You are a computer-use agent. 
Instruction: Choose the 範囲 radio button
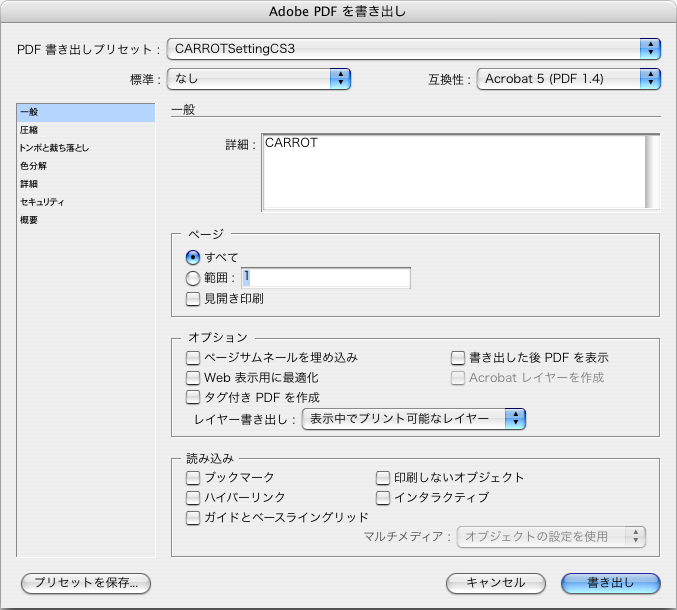pos(193,278)
